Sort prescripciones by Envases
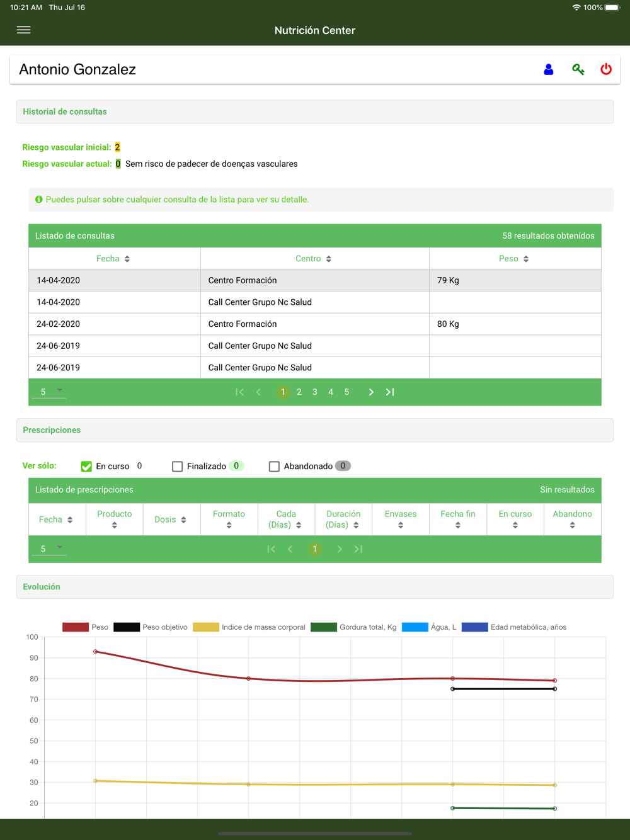Image resolution: width=630 pixels, height=840 pixels. [401, 519]
